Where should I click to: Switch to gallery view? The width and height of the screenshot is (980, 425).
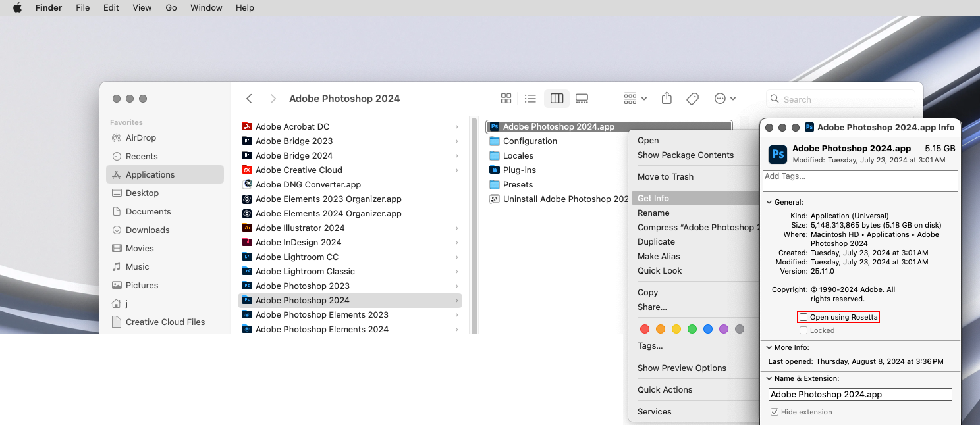(x=582, y=98)
